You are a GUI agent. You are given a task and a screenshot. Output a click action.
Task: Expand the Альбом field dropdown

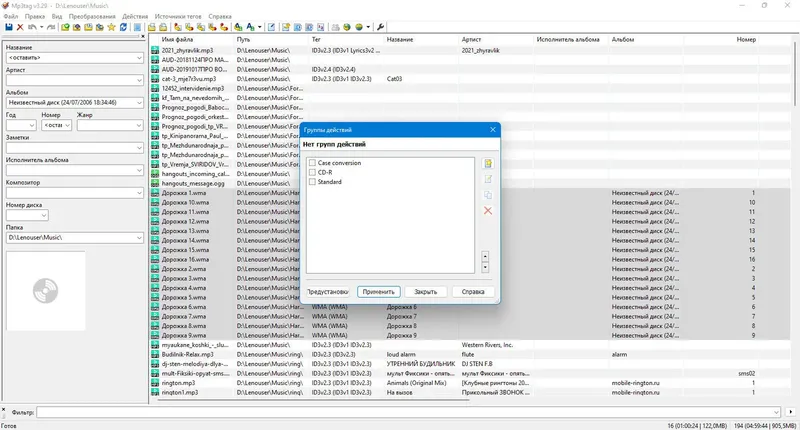click(139, 103)
